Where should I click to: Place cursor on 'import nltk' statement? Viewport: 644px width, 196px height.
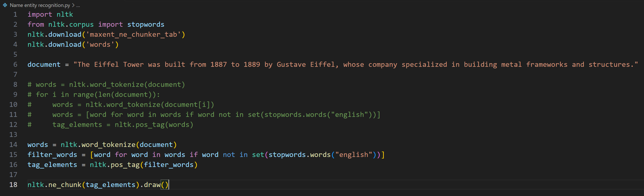click(x=50, y=14)
